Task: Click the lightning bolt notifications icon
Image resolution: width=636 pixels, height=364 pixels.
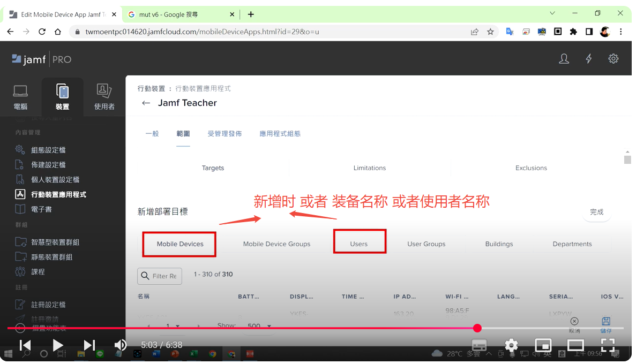Action: (x=588, y=59)
